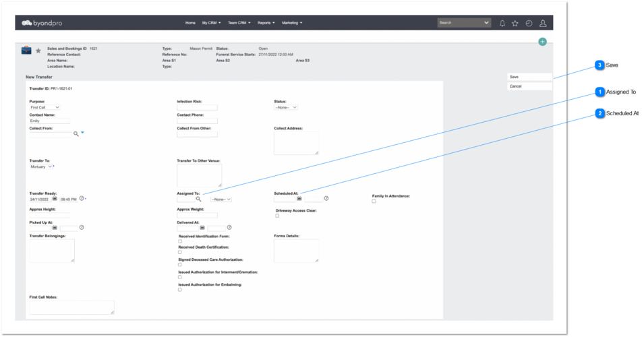
Task: Click Transfer ID PR1-1621-01 text
Action: (51, 89)
